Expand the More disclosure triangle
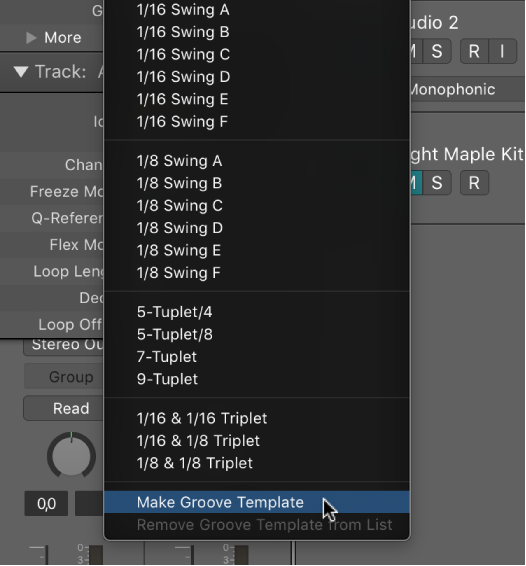 coord(32,38)
